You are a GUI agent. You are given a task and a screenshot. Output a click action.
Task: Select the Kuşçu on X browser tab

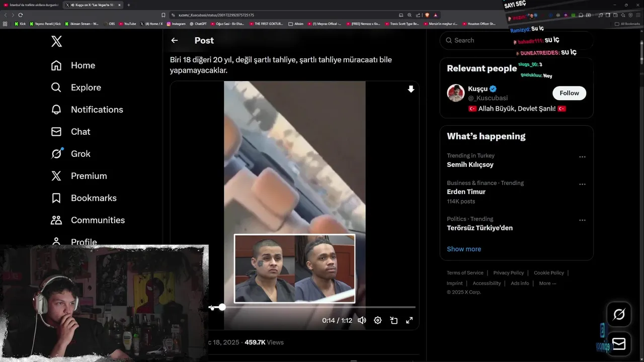click(x=93, y=5)
